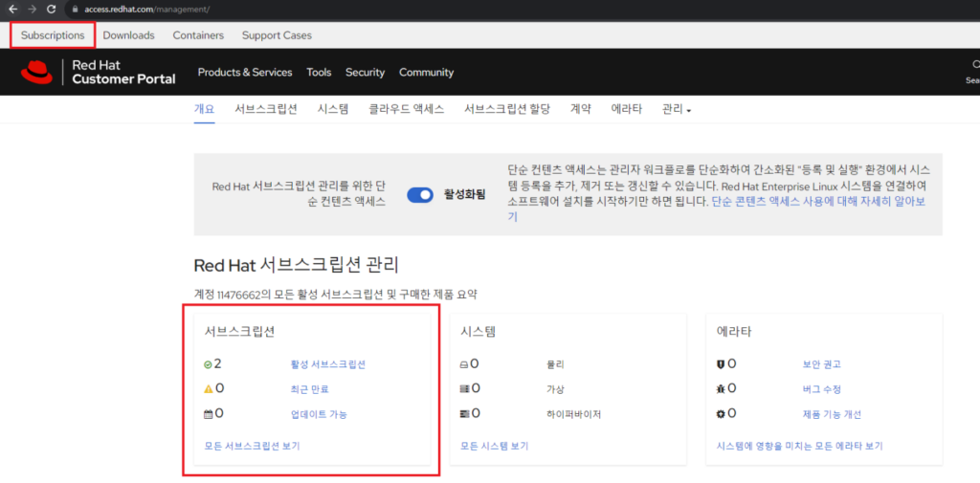Open 모든 시스템 보기 link

[494, 446]
